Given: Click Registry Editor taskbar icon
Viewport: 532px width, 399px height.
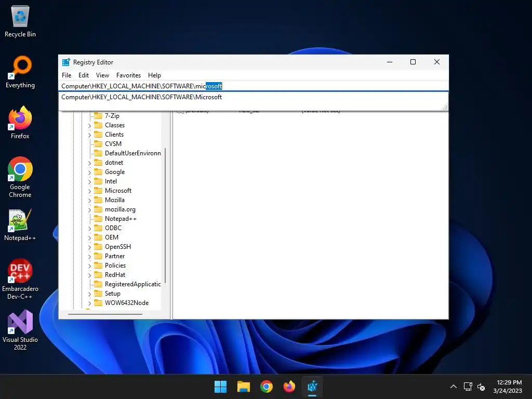Looking at the screenshot, I should point(312,387).
